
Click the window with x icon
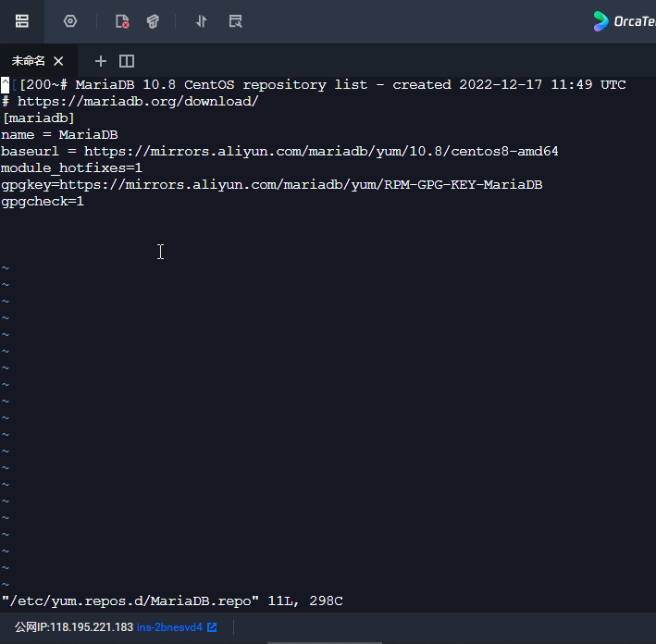tap(236, 21)
